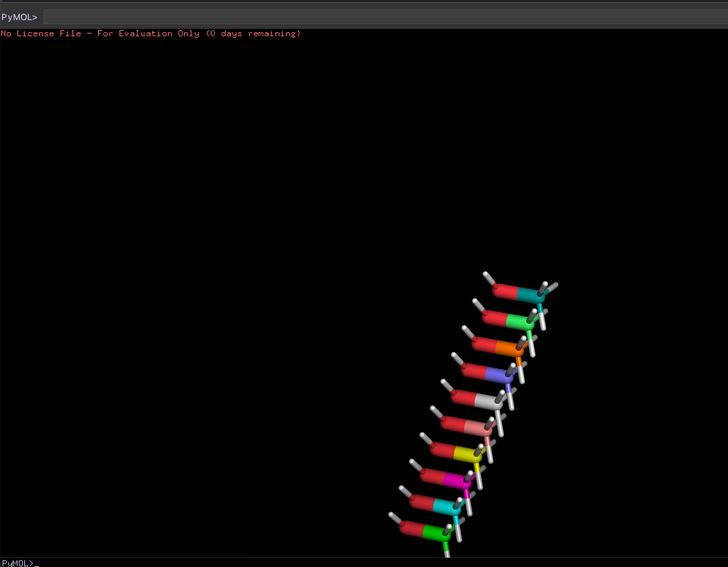Pick the magenta carbon stick segment
Image resolution: width=728 pixels, height=567 pixels.
coord(454,480)
